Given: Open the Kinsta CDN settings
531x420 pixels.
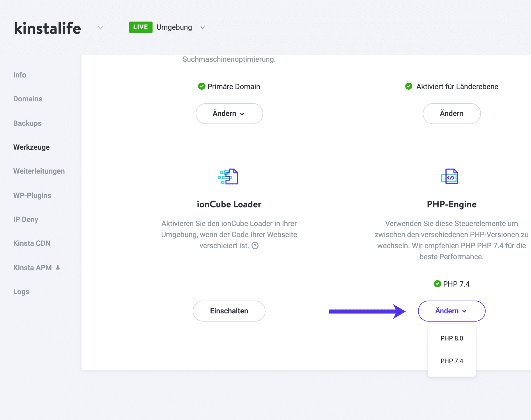Looking at the screenshot, I should coord(32,243).
